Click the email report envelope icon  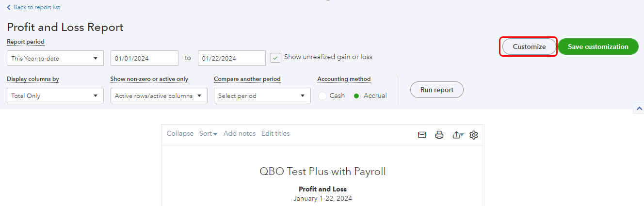(x=422, y=135)
